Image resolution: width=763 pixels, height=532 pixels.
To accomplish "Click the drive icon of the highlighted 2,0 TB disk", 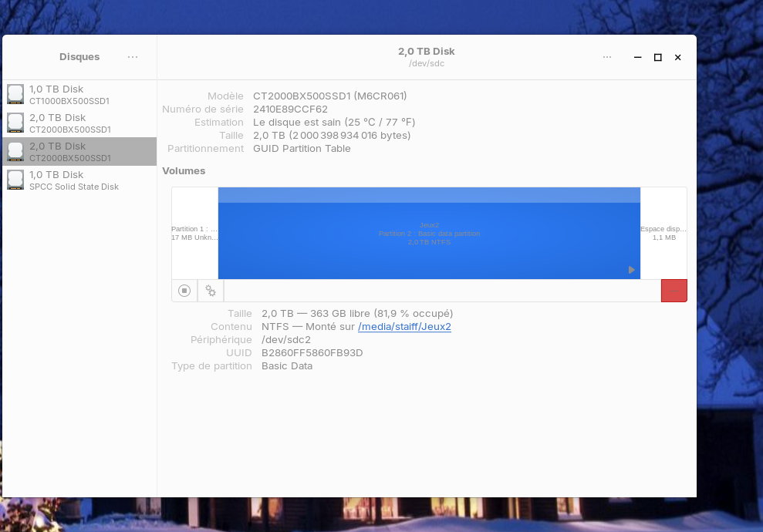I will [15, 152].
